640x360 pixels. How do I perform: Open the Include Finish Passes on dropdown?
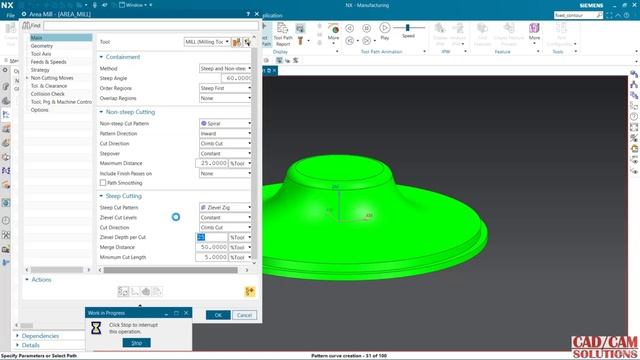(x=225, y=173)
